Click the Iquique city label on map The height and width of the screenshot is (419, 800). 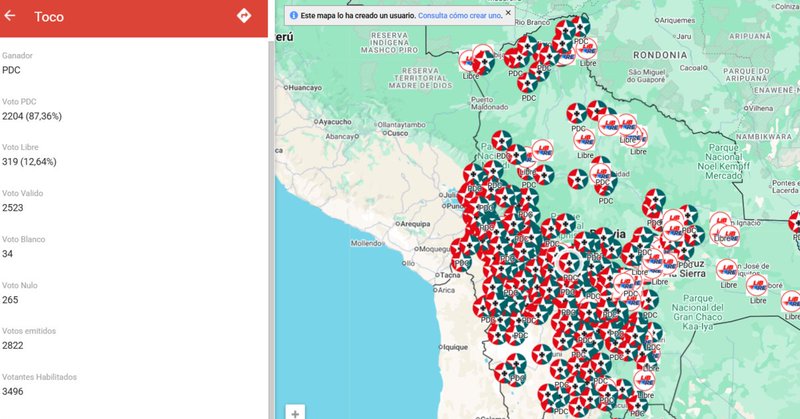(x=456, y=348)
